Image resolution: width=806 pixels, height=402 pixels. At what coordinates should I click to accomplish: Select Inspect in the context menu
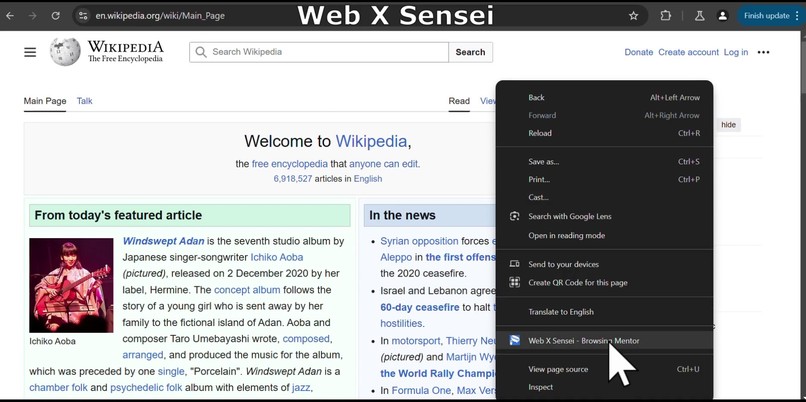point(604,387)
